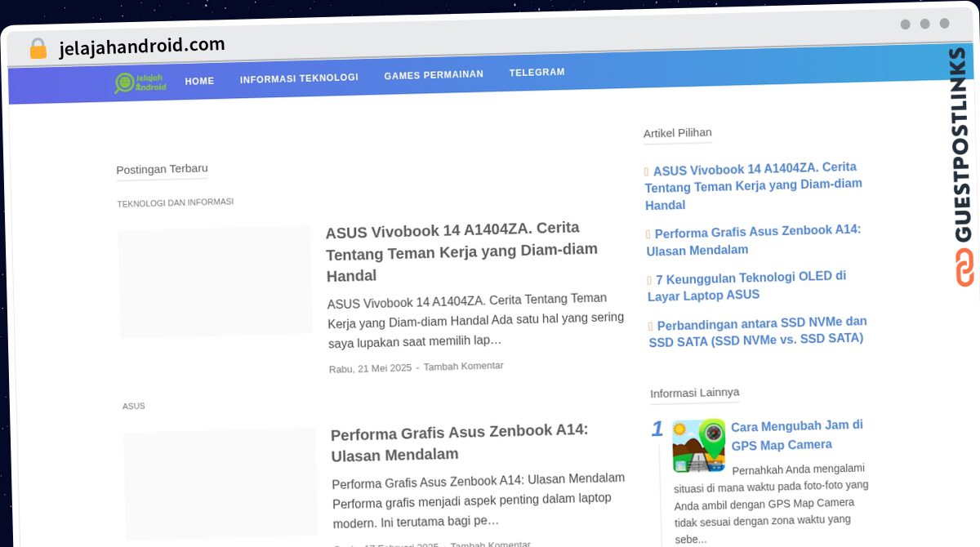
Task: Select the ASUS category label
Action: coord(134,406)
